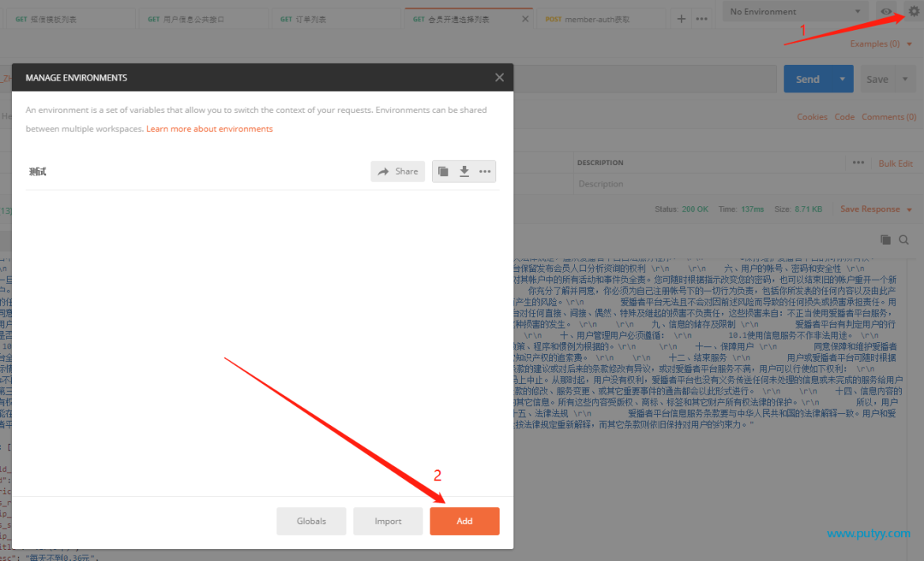
Task: Search the response with magnifier icon
Action: click(x=903, y=239)
